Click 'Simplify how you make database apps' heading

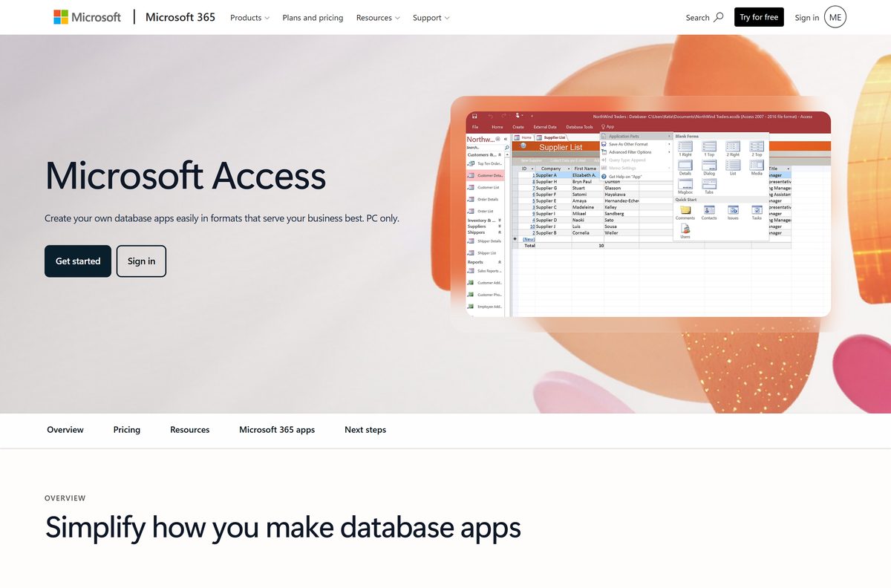tap(283, 527)
